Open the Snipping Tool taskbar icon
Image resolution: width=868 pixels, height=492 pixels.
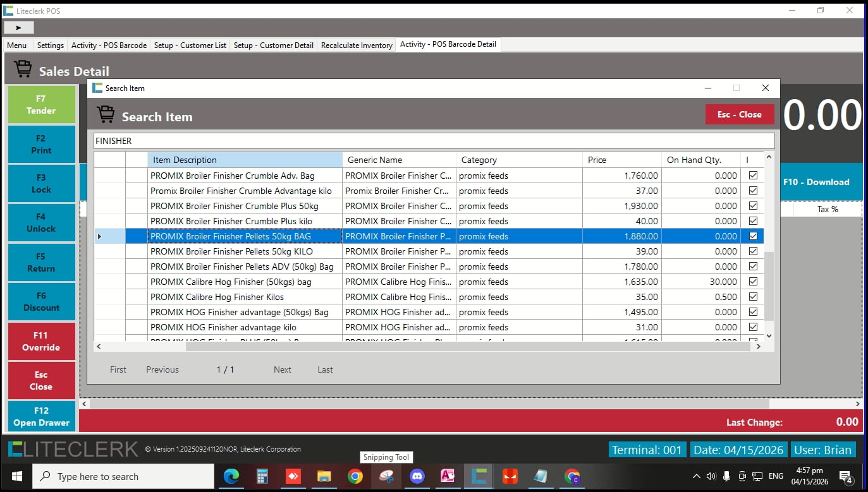click(x=386, y=476)
